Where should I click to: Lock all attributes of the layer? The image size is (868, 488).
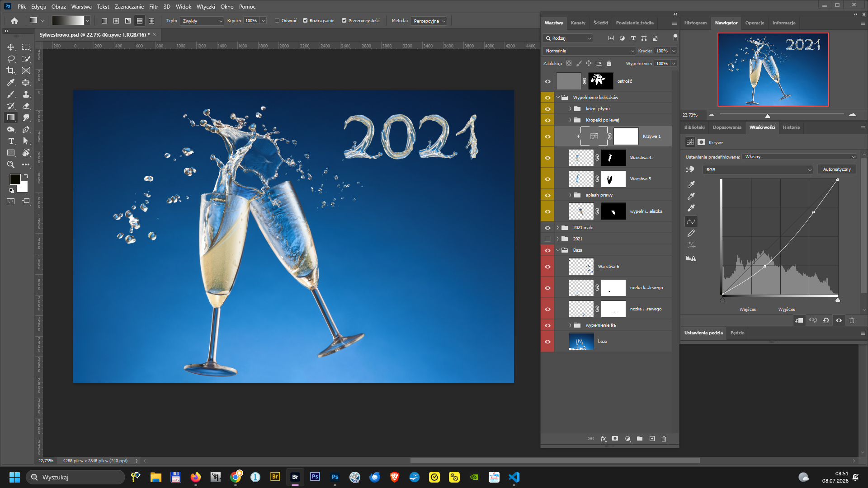[x=609, y=64]
